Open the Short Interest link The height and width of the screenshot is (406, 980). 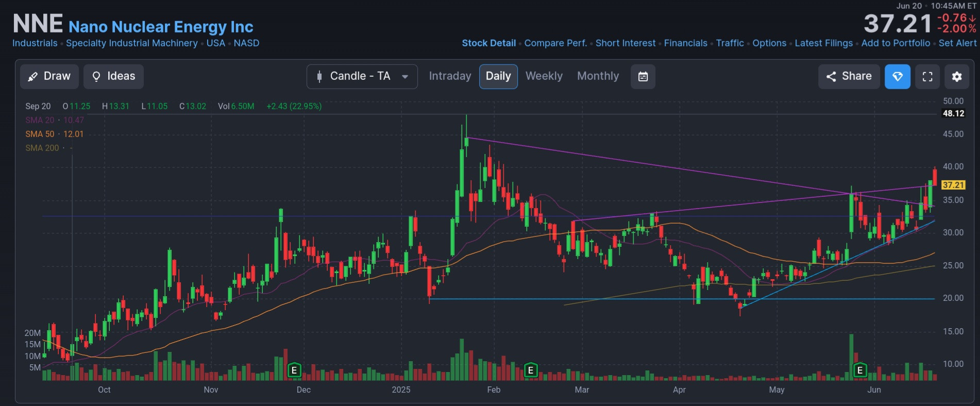pos(626,43)
